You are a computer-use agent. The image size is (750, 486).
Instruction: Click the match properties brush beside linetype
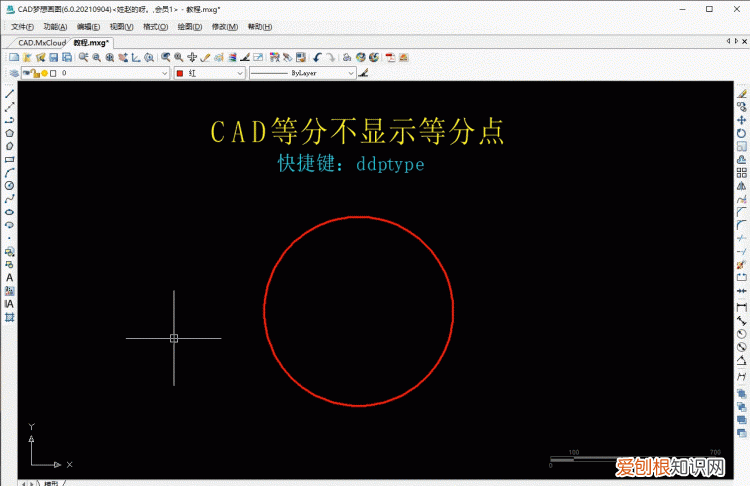click(x=363, y=73)
